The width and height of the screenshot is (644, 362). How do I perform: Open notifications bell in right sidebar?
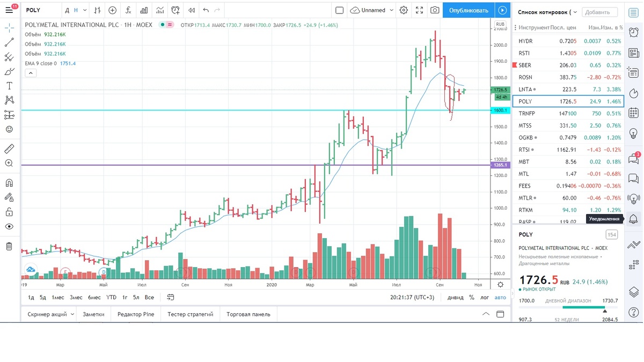[x=633, y=219]
